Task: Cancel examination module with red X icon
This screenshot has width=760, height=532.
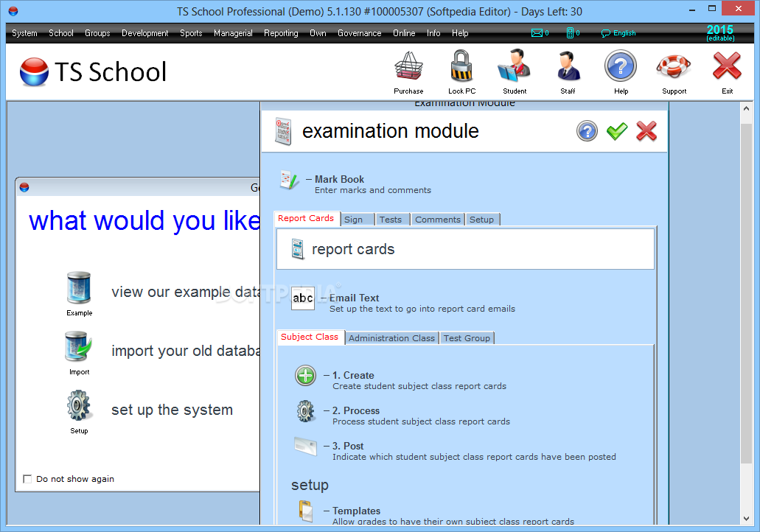Action: click(x=646, y=131)
